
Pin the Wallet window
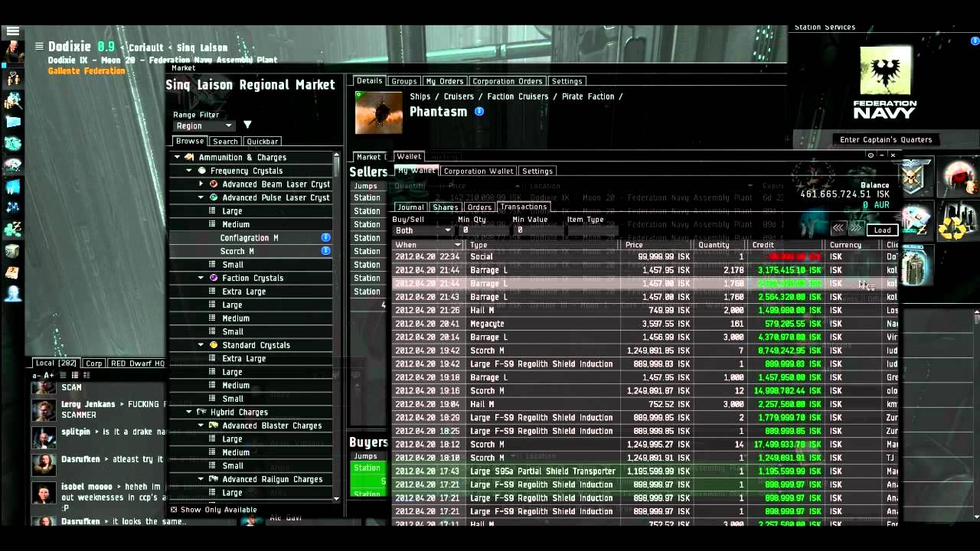pos(871,155)
